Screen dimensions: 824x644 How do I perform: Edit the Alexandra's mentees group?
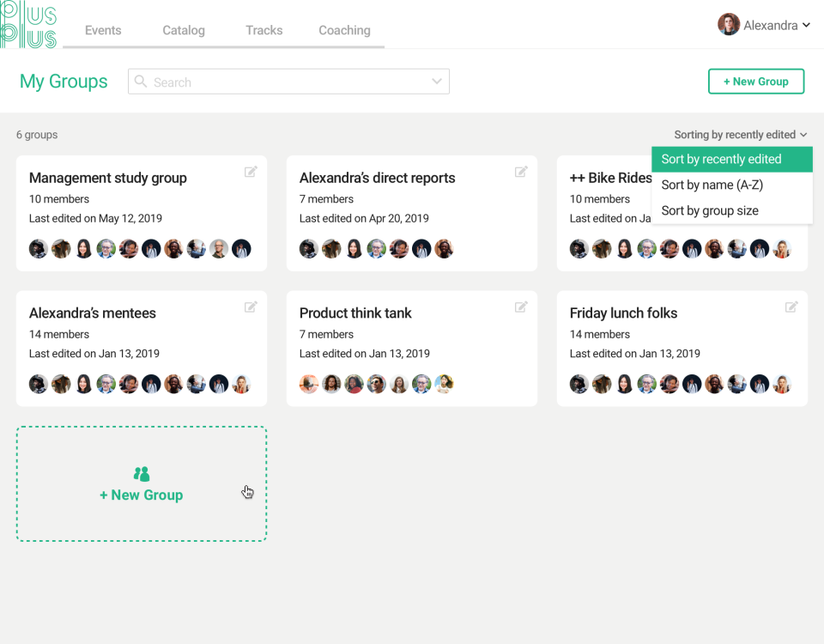(251, 307)
